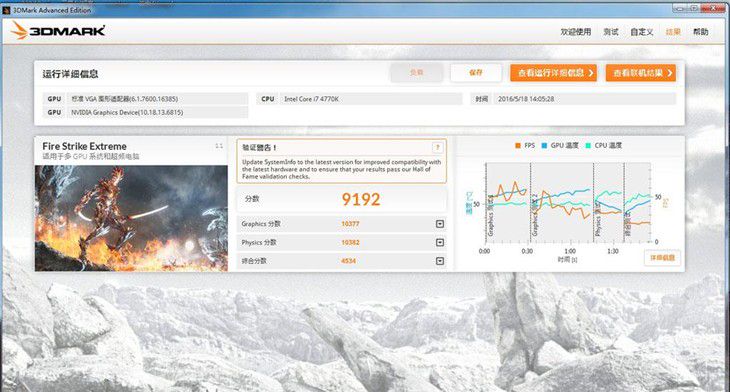Click the arrow on 查看联机结果 button

coord(669,73)
